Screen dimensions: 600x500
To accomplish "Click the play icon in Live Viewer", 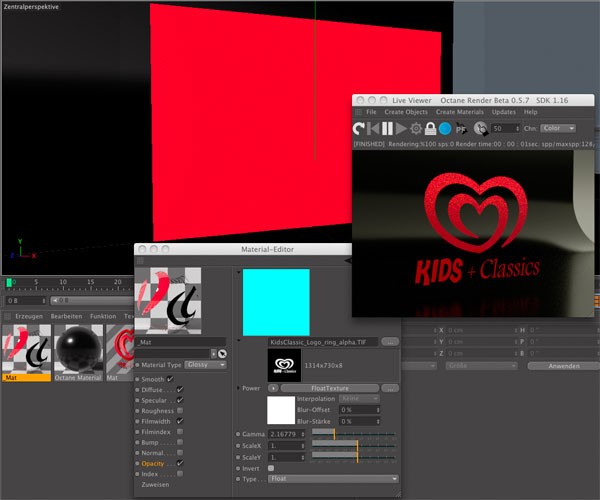I will click(x=401, y=129).
